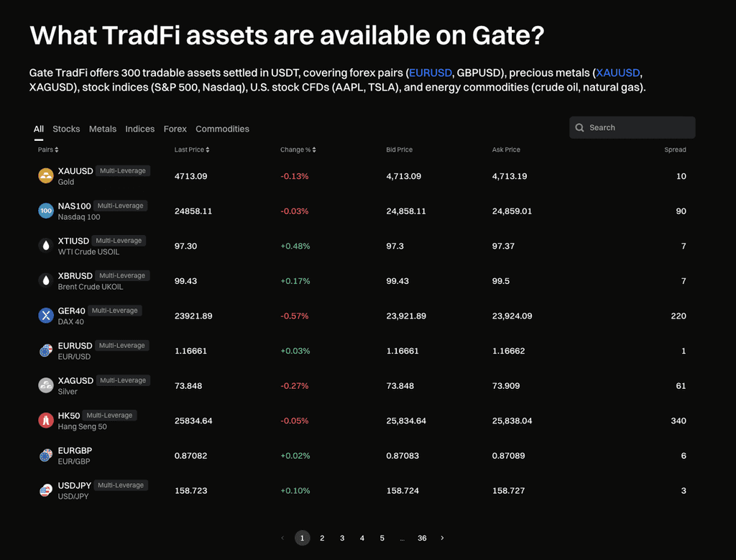736x560 pixels.
Task: Click the HK50 Hang Seng icon
Action: (x=46, y=421)
